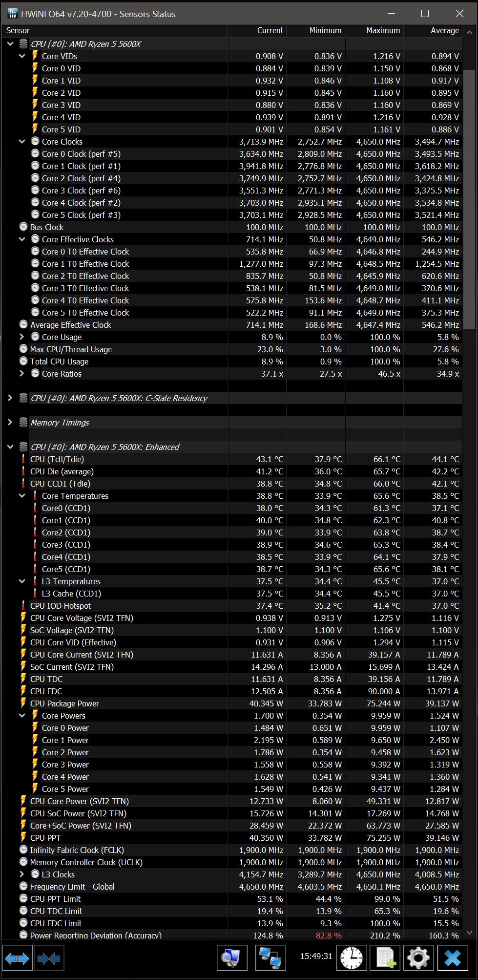Click the scrollbar down arrow
Screen dimensions: 478x980
point(469,933)
